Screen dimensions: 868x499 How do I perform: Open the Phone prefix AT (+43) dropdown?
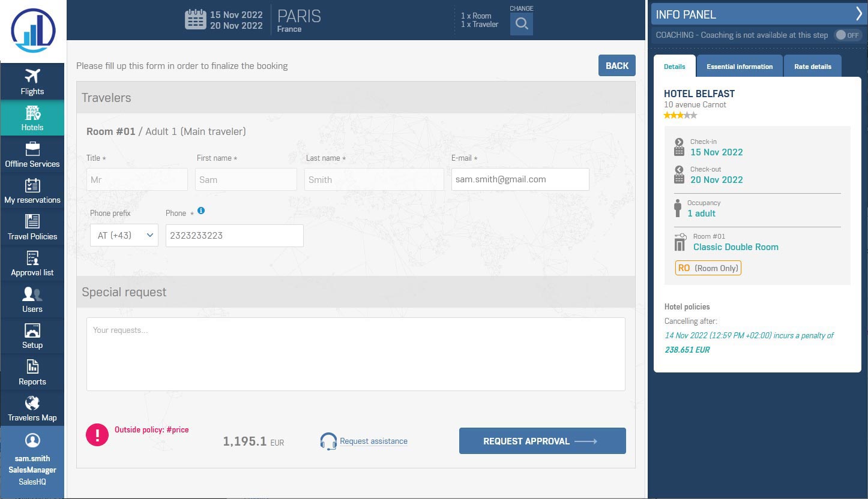click(124, 236)
